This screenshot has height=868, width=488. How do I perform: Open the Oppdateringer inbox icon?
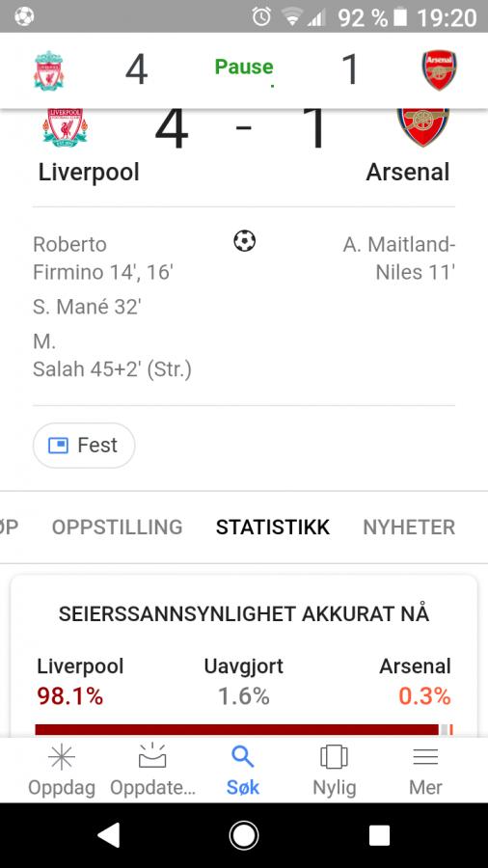pos(152,756)
